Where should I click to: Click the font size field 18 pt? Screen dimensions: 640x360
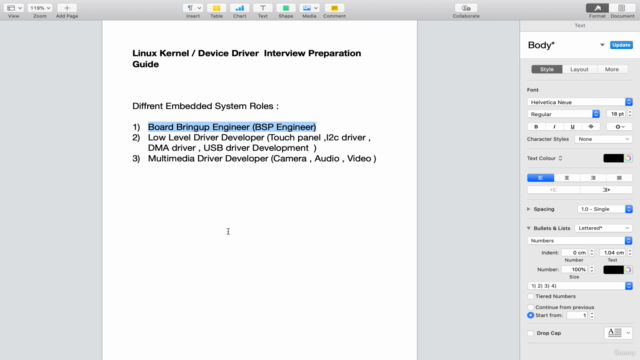click(x=616, y=114)
